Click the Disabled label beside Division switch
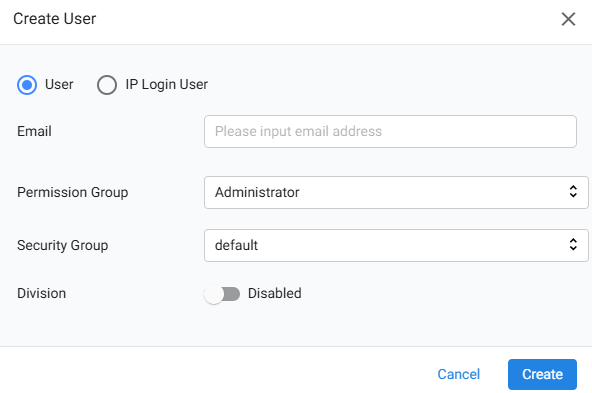Image resolution: width=592 pixels, height=393 pixels. (x=274, y=293)
